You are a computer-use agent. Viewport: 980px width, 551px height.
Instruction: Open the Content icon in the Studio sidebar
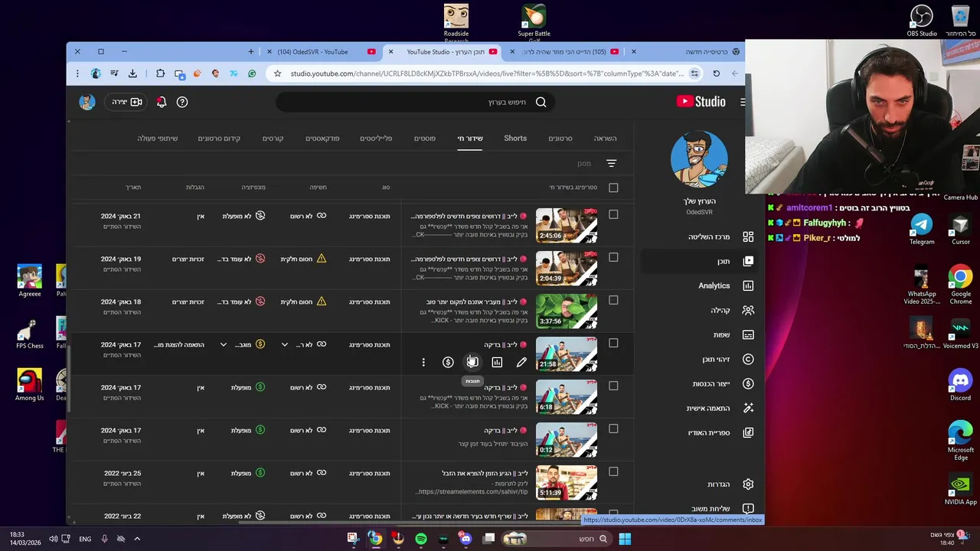pyautogui.click(x=748, y=261)
